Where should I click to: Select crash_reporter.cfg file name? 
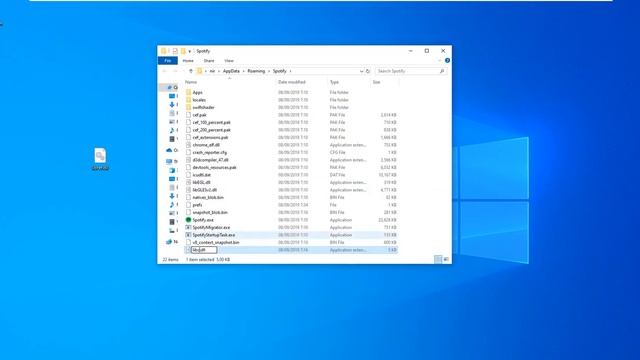tap(210, 152)
